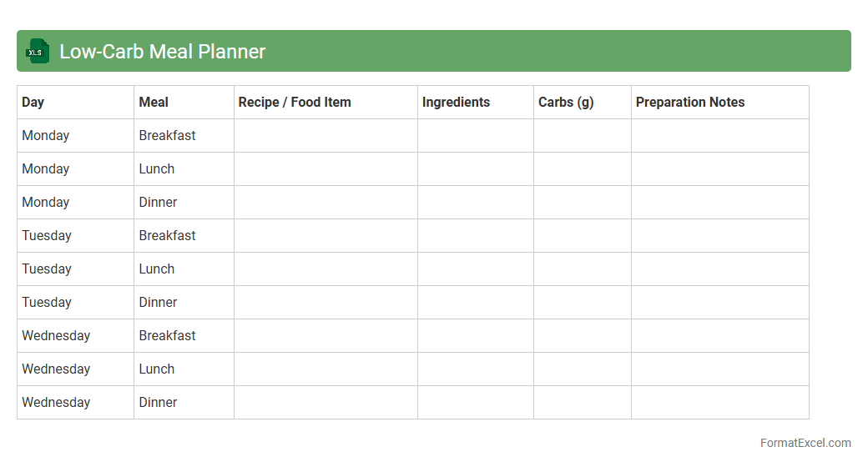Viewport: 868px width, 467px height.
Task: Select the Tuesday Lunch recipe cell
Action: [x=325, y=269]
